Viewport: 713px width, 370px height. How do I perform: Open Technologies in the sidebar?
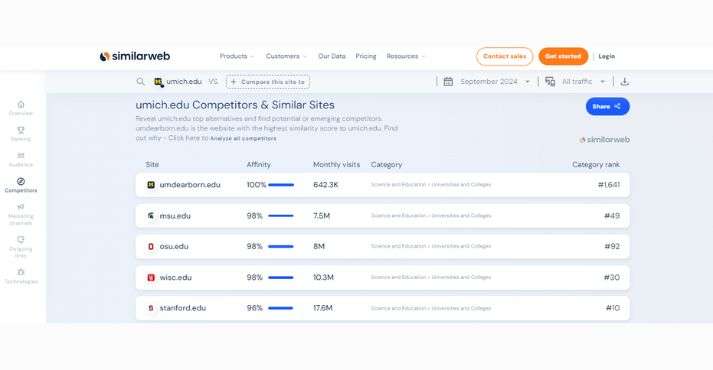point(21,276)
